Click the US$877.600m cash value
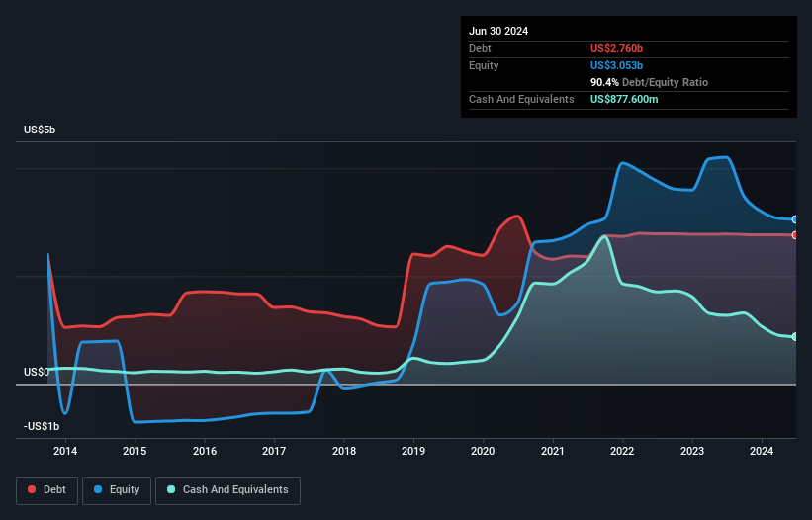Screen dimensions: 812x520 point(624,99)
